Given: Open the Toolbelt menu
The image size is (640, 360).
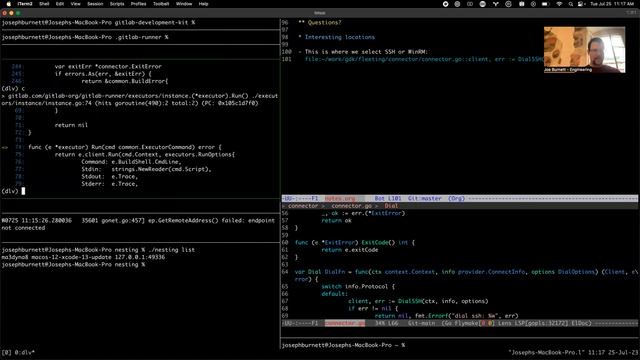Looking at the screenshot, I should (x=161, y=4).
